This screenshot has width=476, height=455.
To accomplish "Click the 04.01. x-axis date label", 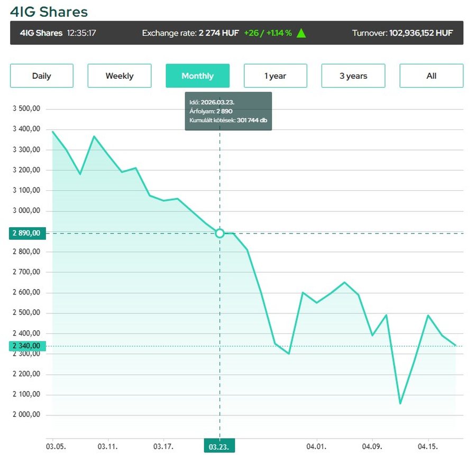I will [x=316, y=446].
